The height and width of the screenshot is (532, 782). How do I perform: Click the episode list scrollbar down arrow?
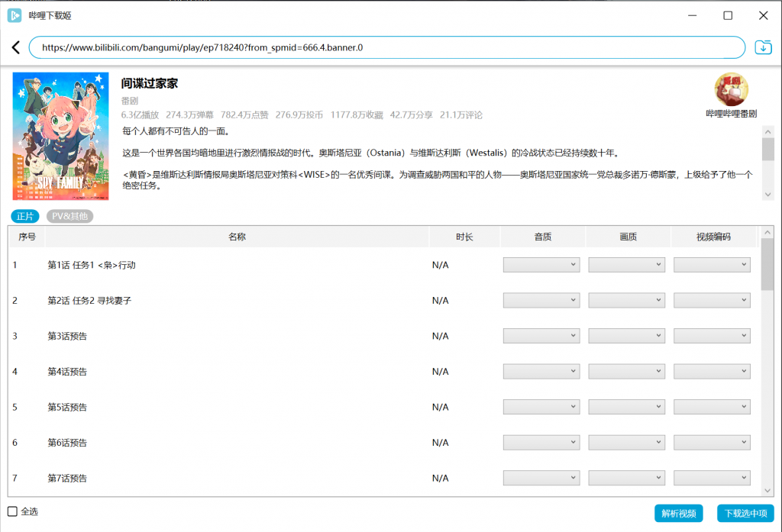point(767,490)
